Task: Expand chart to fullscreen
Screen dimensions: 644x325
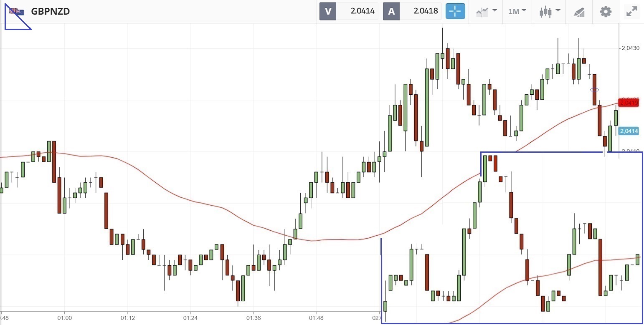Action: pyautogui.click(x=631, y=11)
